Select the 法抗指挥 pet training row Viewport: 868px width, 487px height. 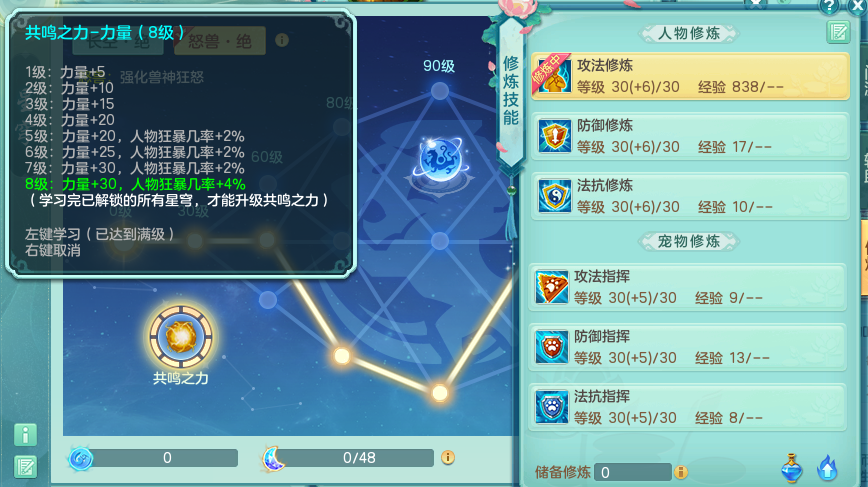click(688, 407)
